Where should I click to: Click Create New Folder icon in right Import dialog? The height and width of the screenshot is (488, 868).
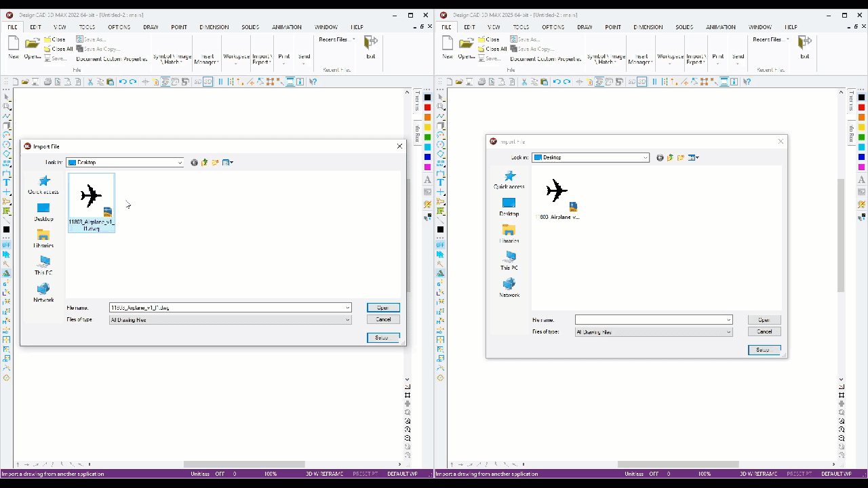pos(680,158)
